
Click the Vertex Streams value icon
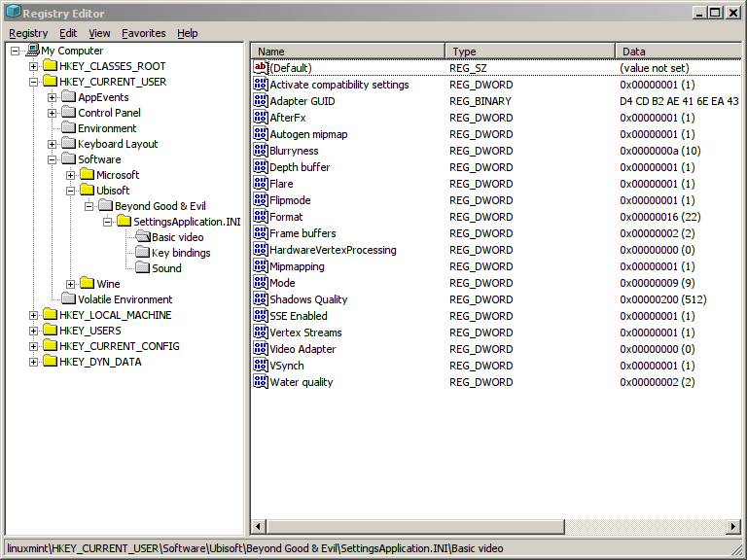coord(261,332)
